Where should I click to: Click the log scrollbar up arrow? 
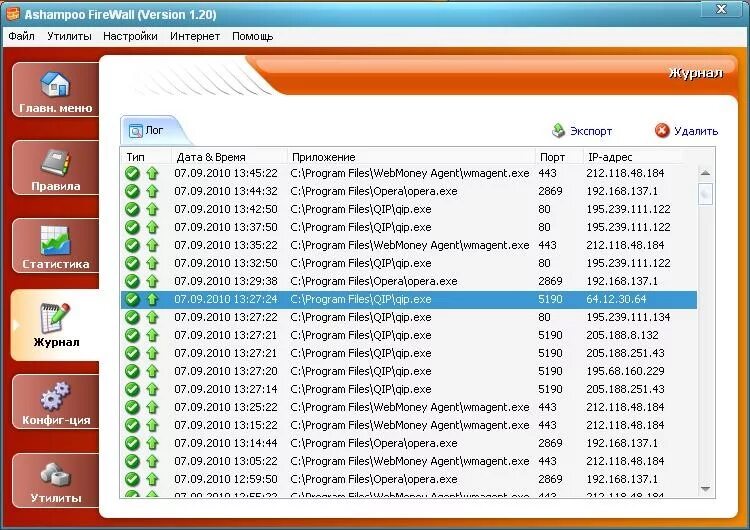[x=705, y=173]
